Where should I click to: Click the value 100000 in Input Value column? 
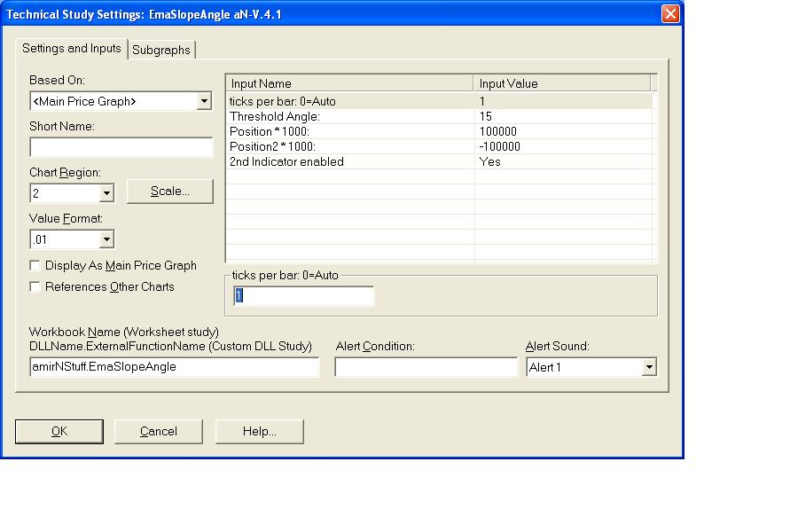click(x=497, y=131)
